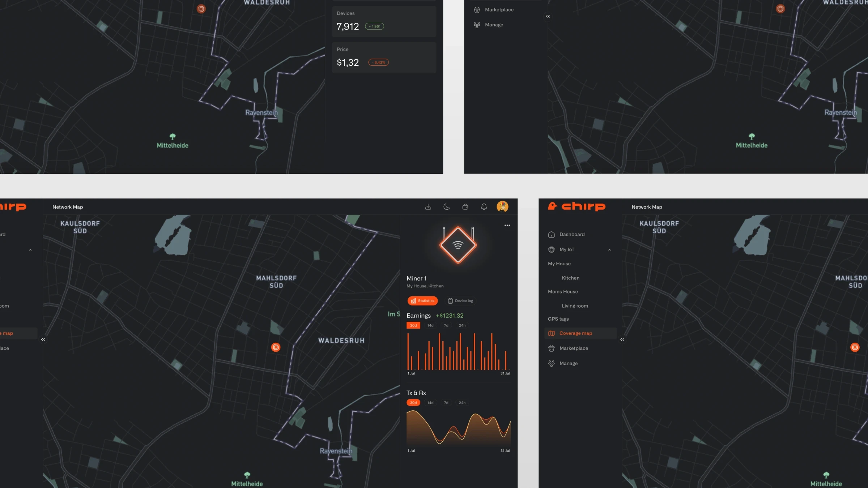Click the download icon in the header

[x=428, y=207]
